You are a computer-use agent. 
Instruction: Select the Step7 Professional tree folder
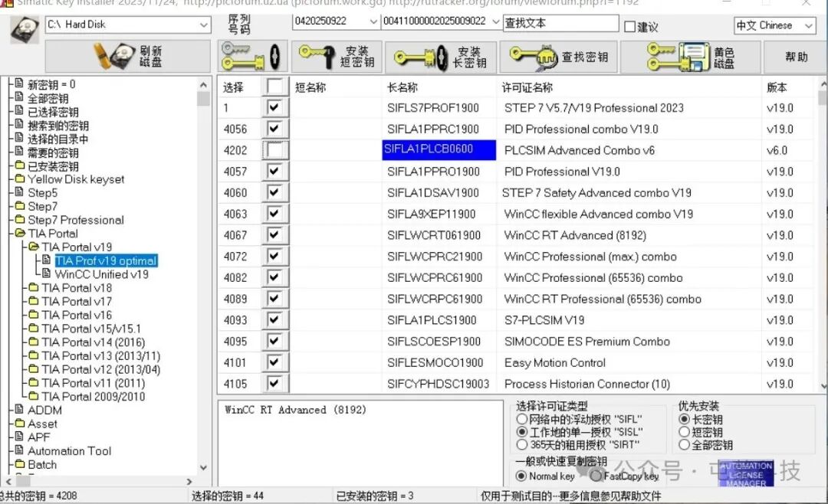coord(75,220)
